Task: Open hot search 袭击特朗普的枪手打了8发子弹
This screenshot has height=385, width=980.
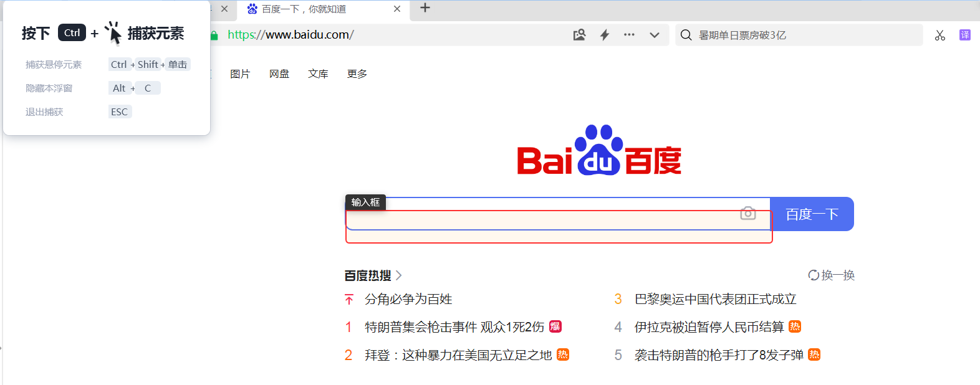Action: (x=719, y=355)
